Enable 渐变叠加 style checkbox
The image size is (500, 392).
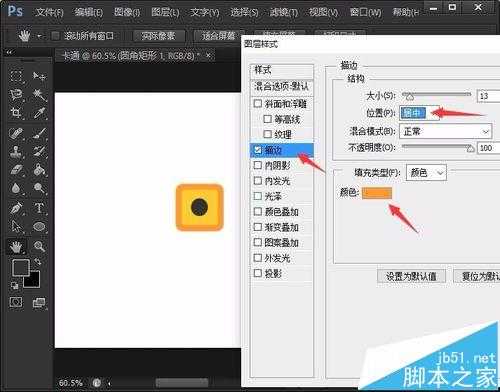(x=258, y=227)
